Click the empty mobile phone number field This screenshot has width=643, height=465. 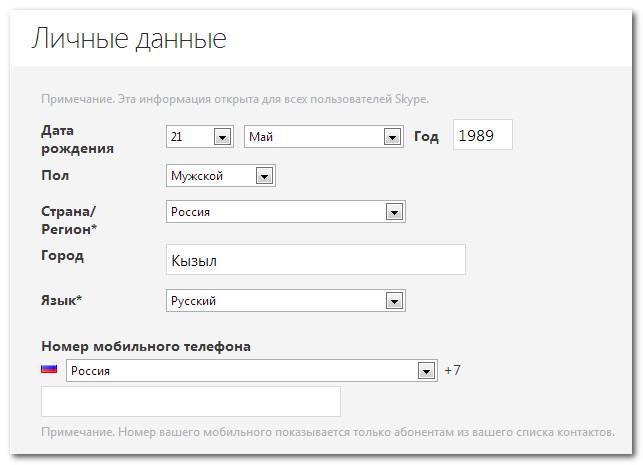coord(190,401)
